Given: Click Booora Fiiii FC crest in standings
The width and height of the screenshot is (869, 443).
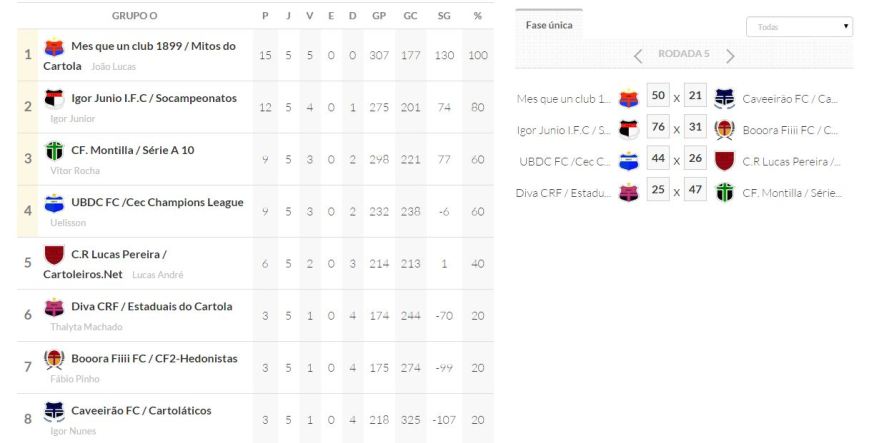Looking at the screenshot, I should 55,358.
